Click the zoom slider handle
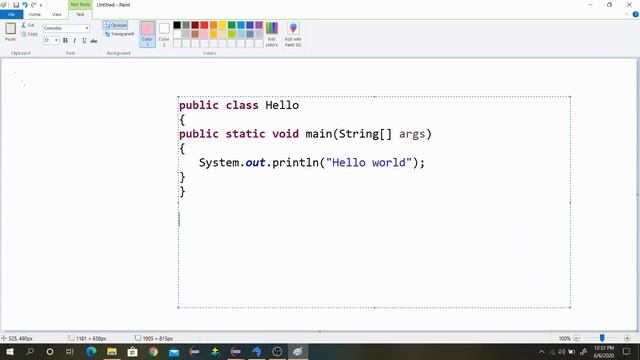Screen dimensions: 640x360 coord(602,338)
